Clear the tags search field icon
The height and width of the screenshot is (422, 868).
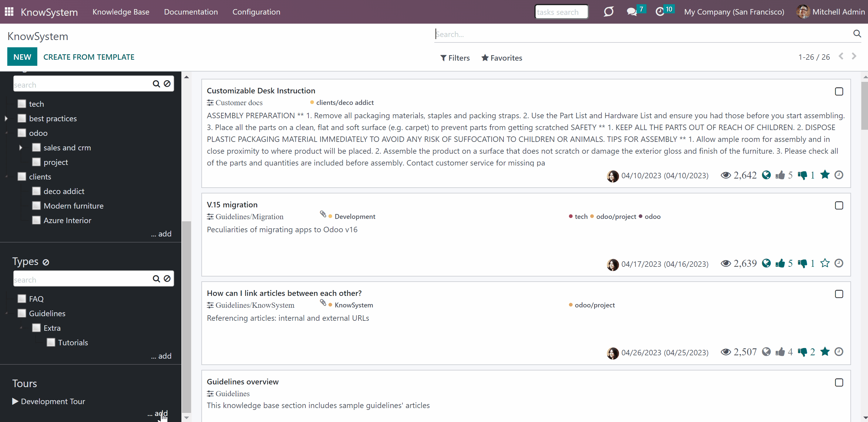coord(167,84)
